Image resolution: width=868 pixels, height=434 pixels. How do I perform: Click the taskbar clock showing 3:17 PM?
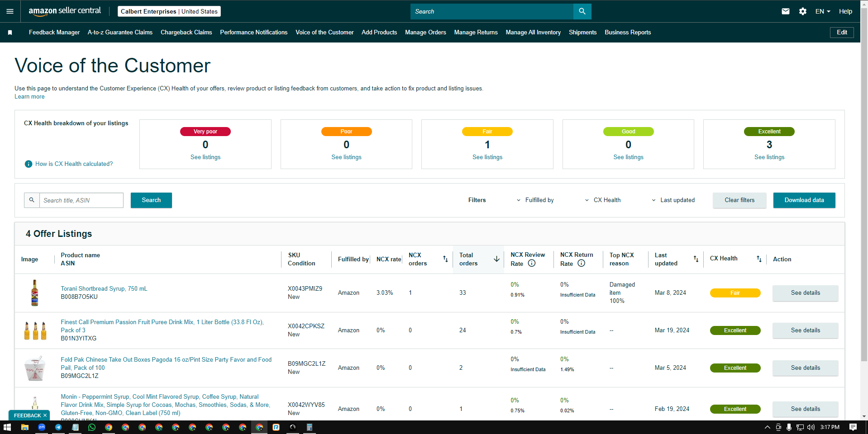[x=830, y=427]
